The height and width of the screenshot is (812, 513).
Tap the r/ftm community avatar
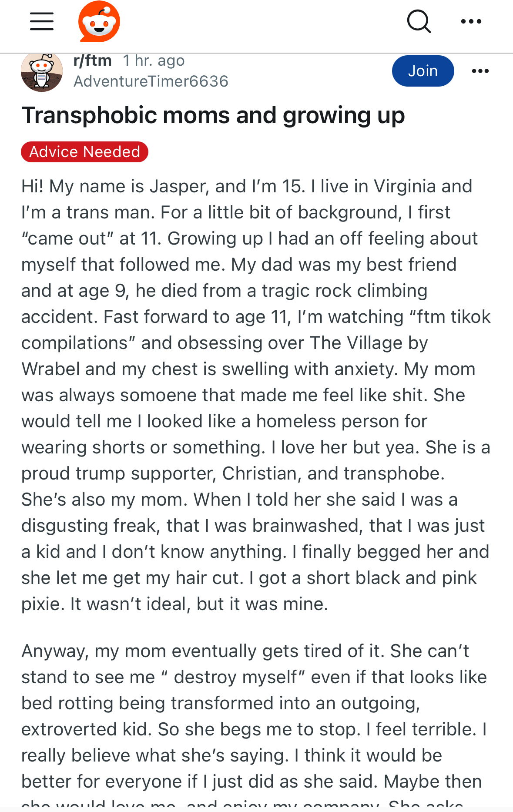click(x=42, y=72)
